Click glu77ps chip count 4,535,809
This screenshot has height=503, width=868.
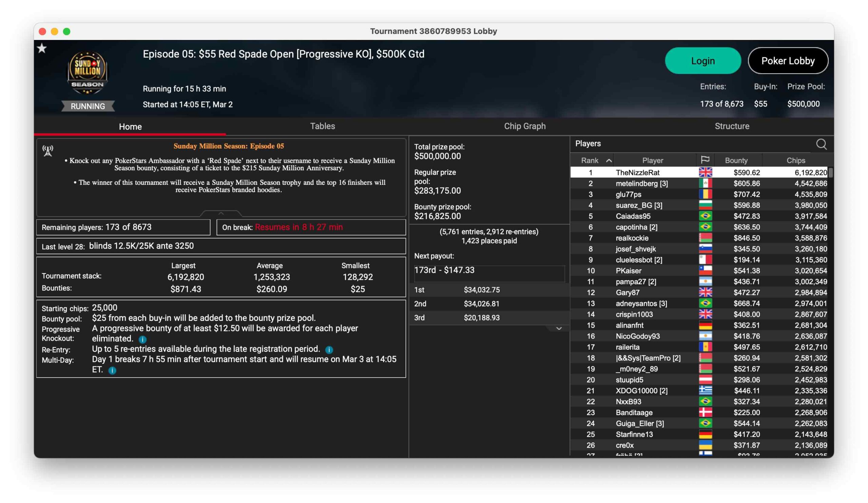click(x=810, y=194)
